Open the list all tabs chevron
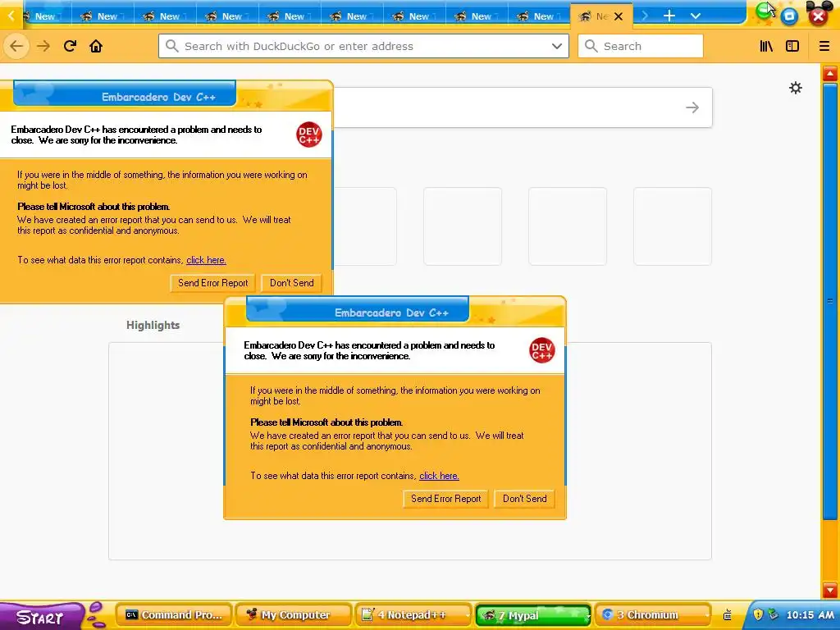This screenshot has width=840, height=630. (x=696, y=16)
